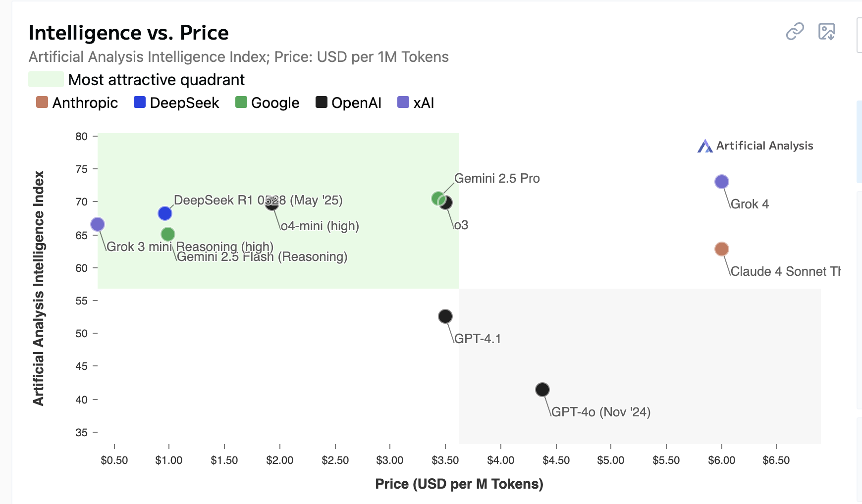The height and width of the screenshot is (504, 862).
Task: Click the Gemini 2.5 Flash data point
Action: point(168,234)
